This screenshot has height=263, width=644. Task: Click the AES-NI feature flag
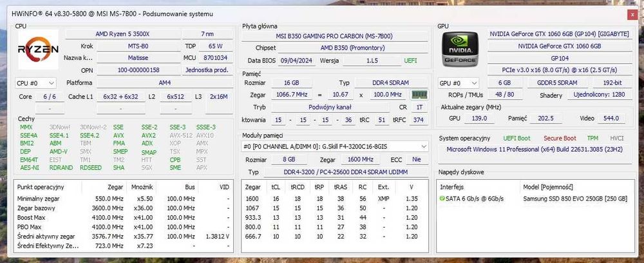pyautogui.click(x=29, y=168)
